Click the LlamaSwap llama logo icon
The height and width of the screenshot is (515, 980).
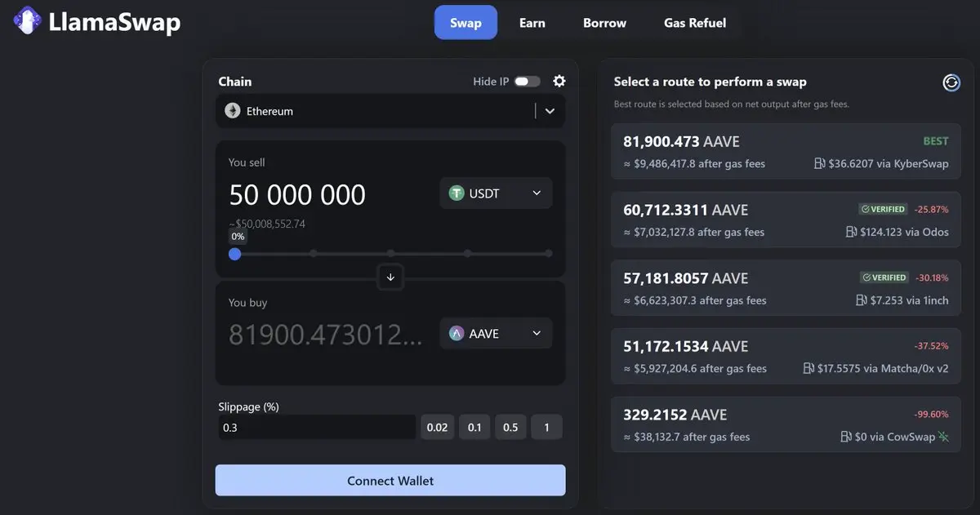click(28, 21)
